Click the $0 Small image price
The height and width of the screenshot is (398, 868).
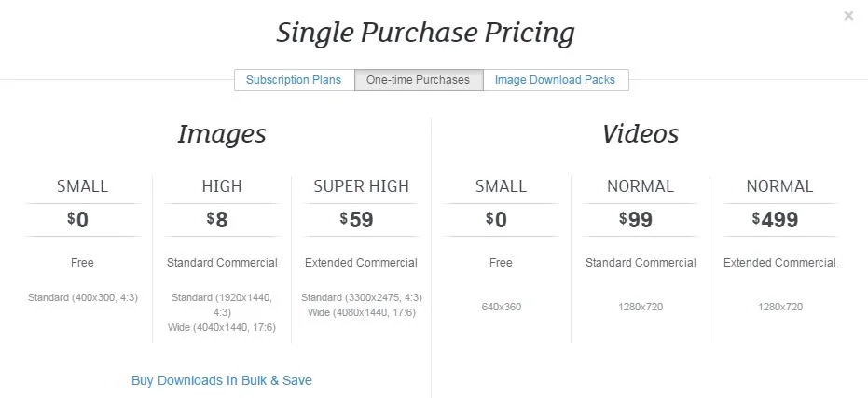tap(78, 220)
